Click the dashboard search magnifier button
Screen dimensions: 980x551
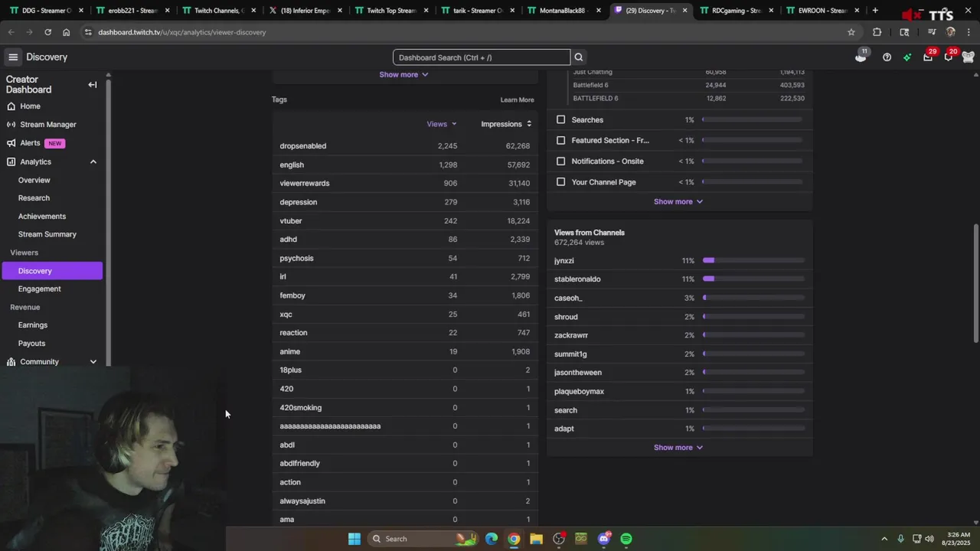tap(579, 57)
